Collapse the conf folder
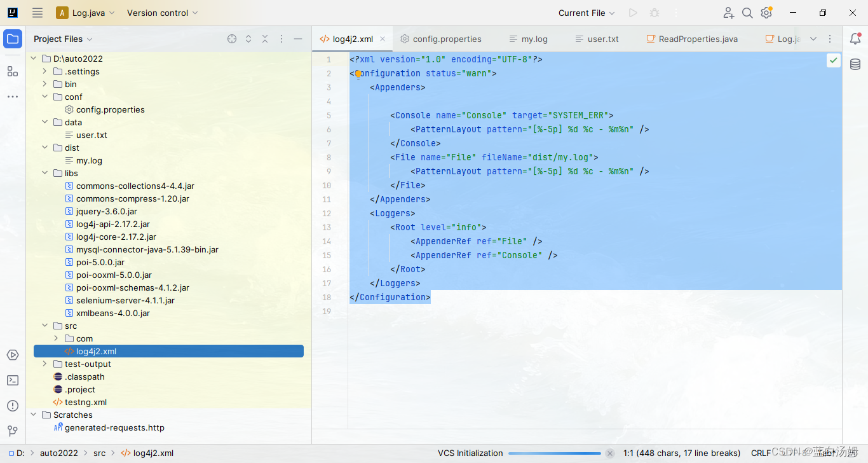868x463 pixels. (44, 97)
